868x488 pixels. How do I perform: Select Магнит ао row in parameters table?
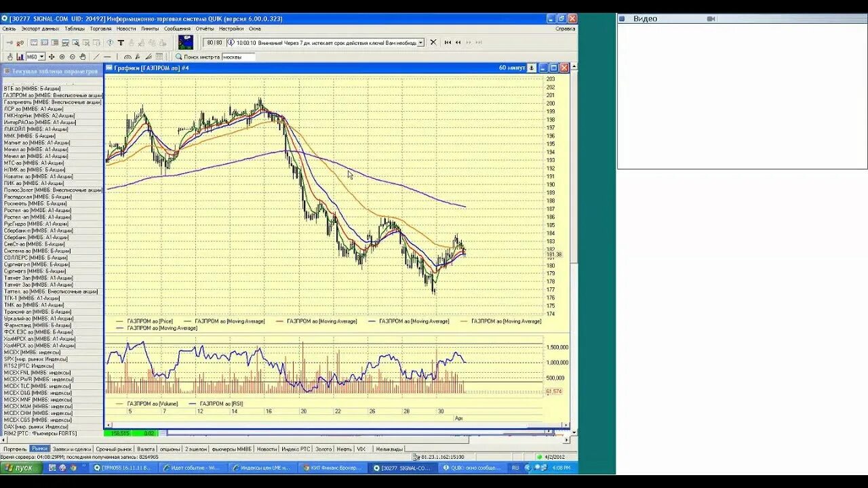pos(52,143)
